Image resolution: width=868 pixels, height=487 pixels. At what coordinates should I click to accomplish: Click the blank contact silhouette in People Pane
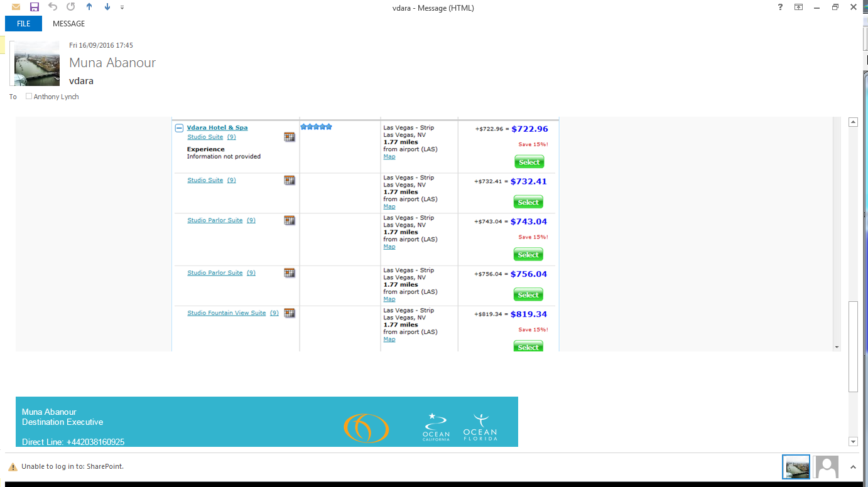click(827, 467)
